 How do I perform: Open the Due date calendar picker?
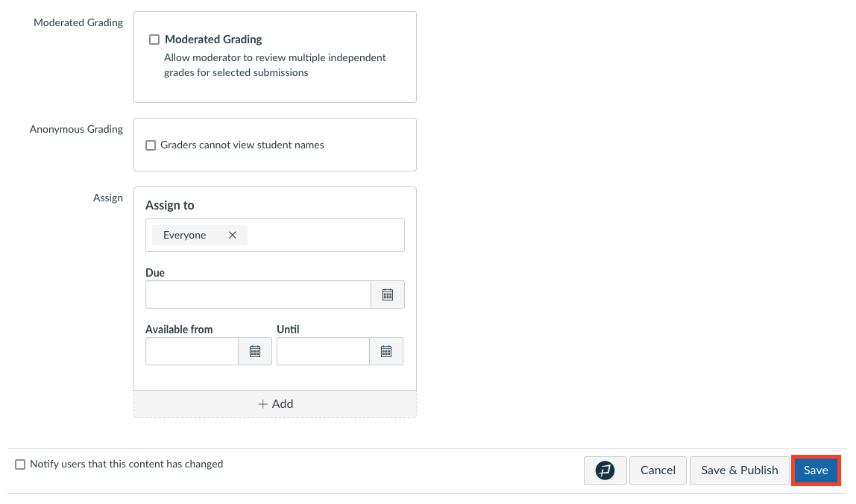tap(388, 294)
